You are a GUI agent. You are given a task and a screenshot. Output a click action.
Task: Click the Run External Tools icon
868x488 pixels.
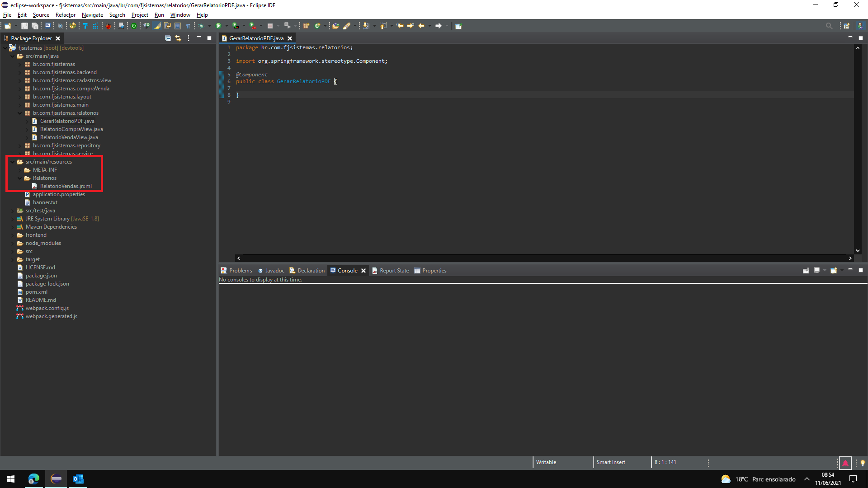click(253, 26)
